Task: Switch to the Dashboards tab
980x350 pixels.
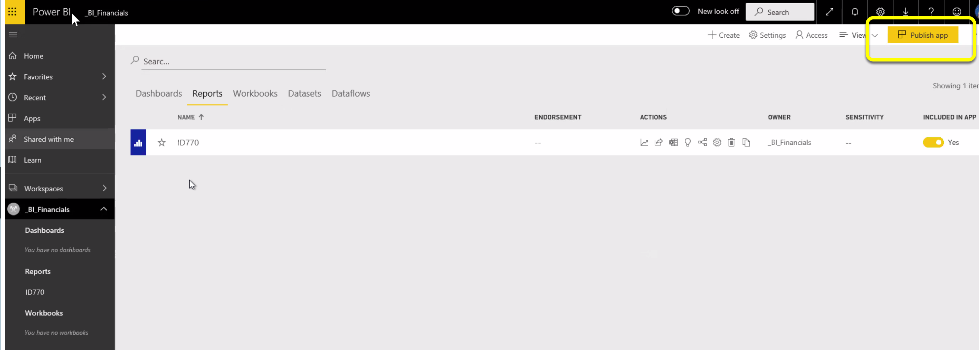Action: (x=159, y=93)
